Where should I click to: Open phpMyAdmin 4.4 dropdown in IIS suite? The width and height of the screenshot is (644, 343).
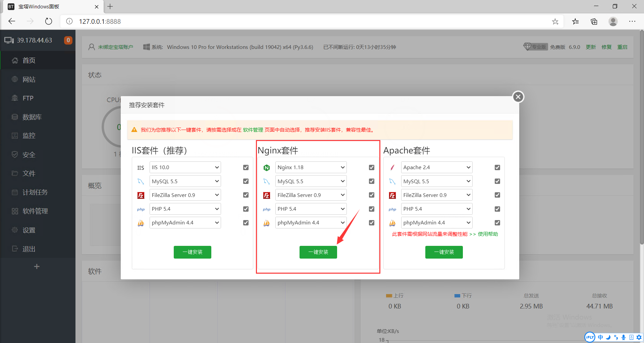point(185,223)
